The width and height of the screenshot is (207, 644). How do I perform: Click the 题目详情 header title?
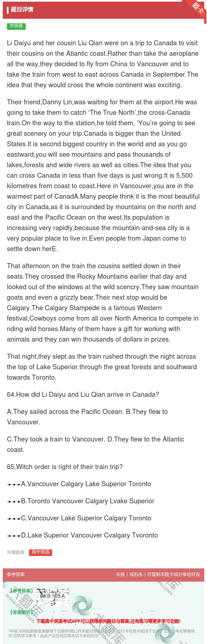pyautogui.click(x=22, y=10)
